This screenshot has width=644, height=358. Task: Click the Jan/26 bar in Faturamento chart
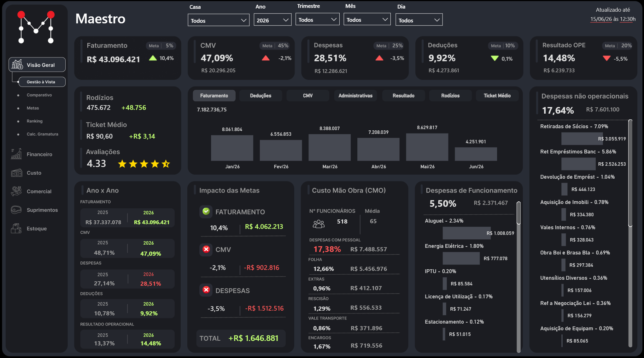click(232, 148)
